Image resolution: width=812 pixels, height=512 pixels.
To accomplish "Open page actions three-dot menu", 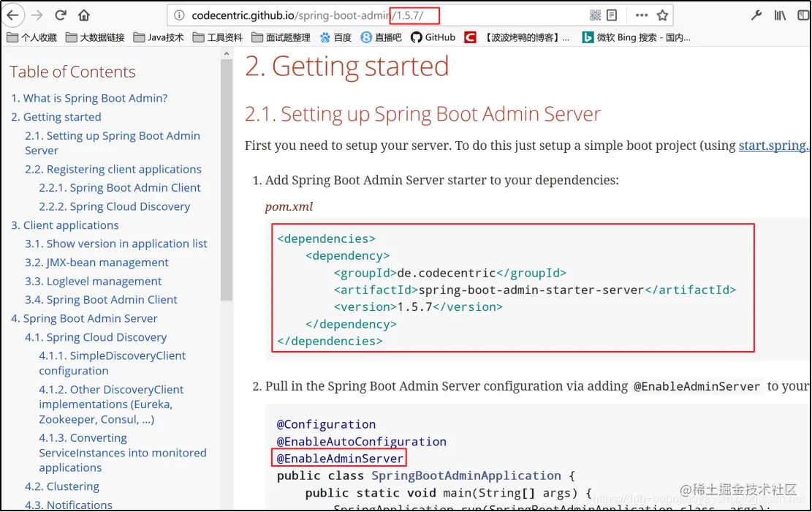I will click(642, 15).
